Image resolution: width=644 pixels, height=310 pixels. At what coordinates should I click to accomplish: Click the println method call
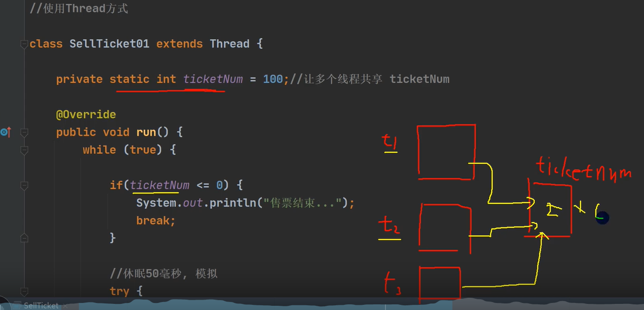[x=233, y=203]
